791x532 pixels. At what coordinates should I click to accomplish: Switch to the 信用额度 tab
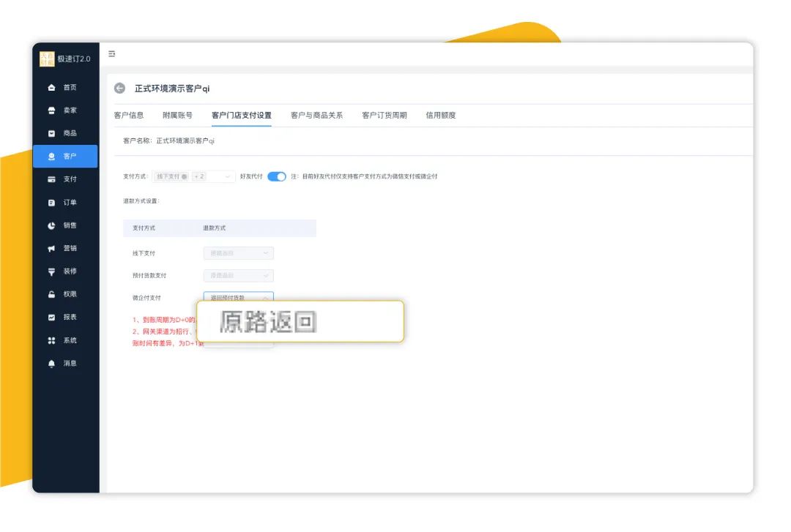tap(441, 115)
